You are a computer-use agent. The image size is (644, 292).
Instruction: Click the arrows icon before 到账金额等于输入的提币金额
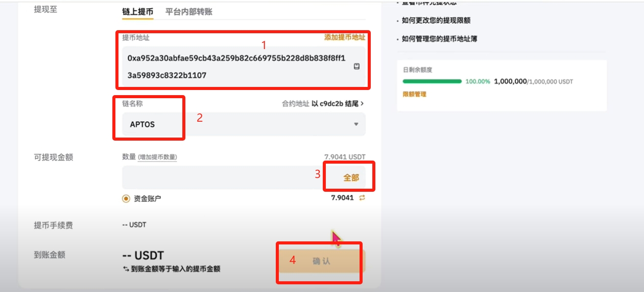point(126,268)
